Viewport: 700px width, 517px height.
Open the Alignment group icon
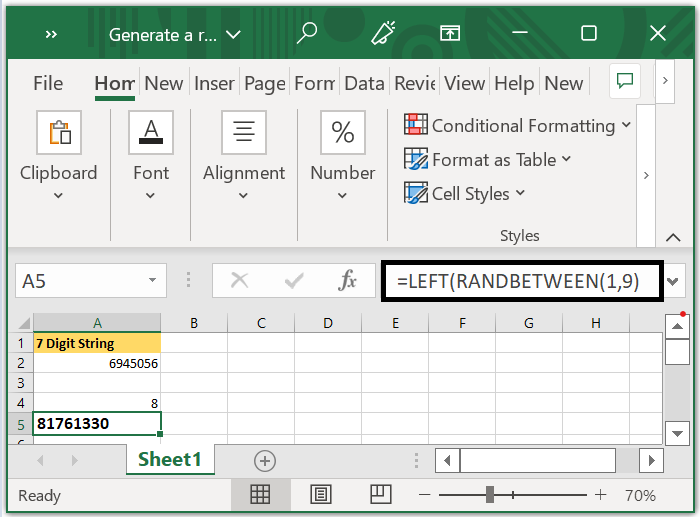243,132
